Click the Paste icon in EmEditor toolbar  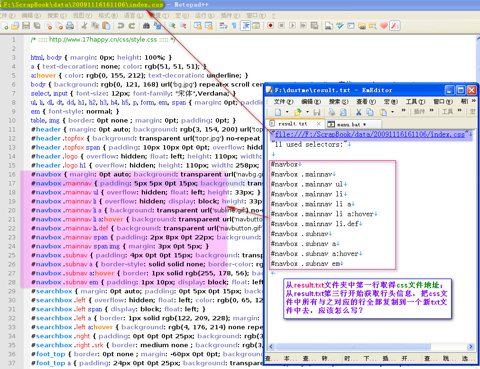tap(384, 112)
